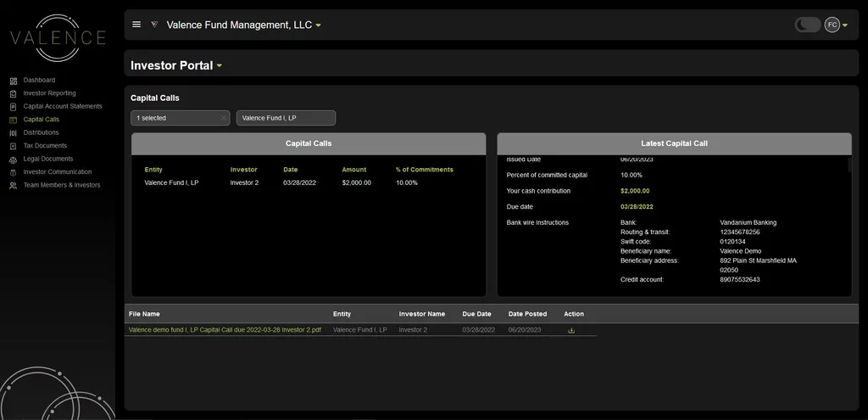Go to Tax Documents in sidebar
Screen dimensions: 868x420
pos(45,146)
